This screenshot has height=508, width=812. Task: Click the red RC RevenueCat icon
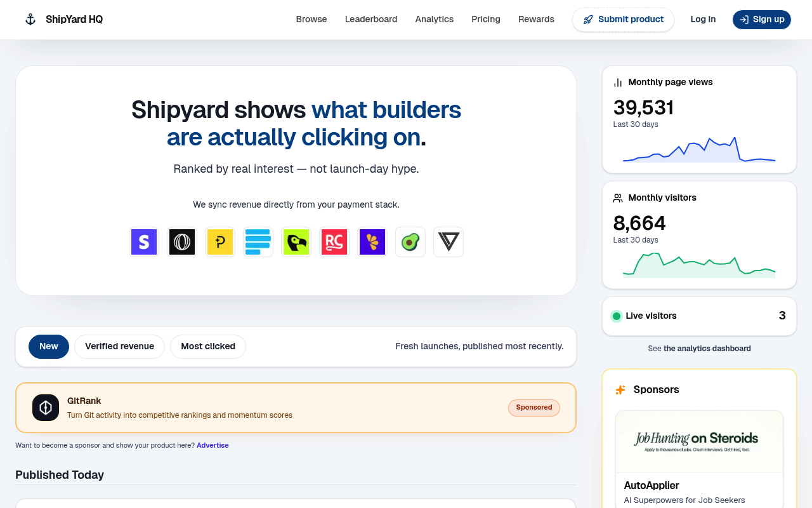coord(334,242)
